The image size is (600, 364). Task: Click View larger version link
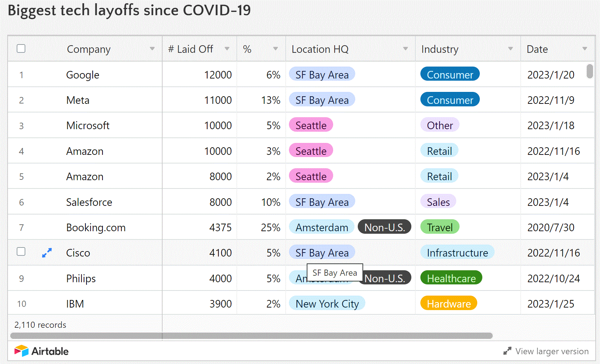point(552,351)
